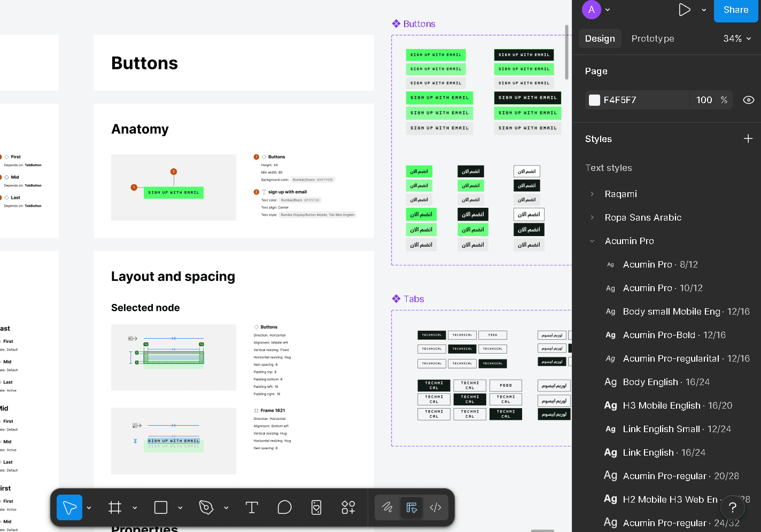Click the user avatar A
761x532 pixels.
pyautogui.click(x=592, y=10)
